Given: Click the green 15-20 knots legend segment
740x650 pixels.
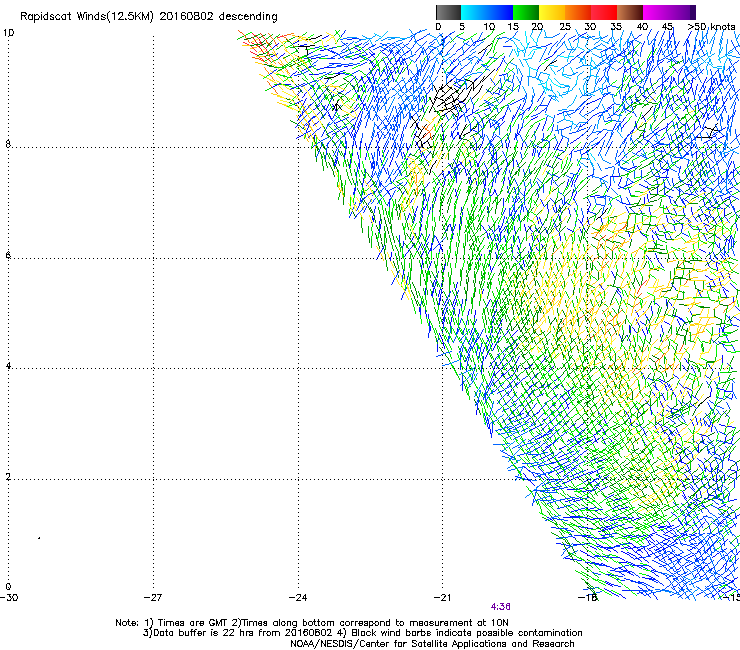Looking at the screenshot, I should [x=526, y=12].
